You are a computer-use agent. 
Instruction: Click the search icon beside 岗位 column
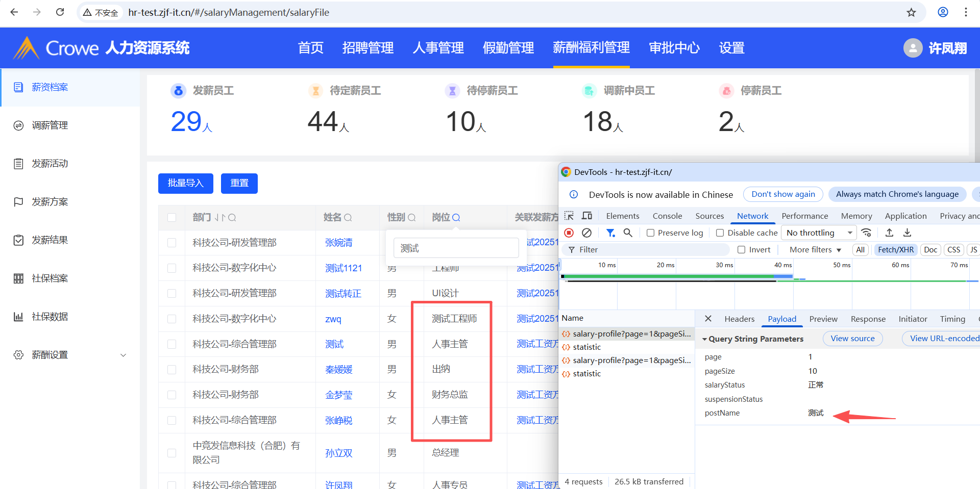click(456, 218)
